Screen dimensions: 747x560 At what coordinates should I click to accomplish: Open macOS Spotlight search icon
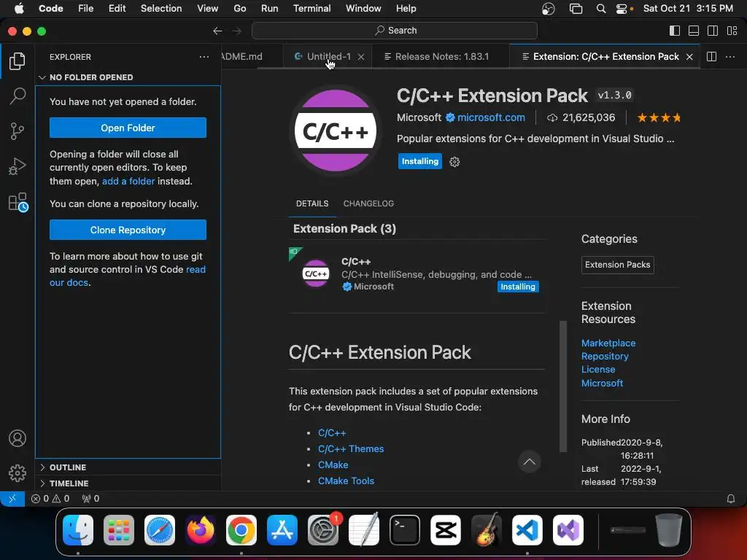point(601,9)
